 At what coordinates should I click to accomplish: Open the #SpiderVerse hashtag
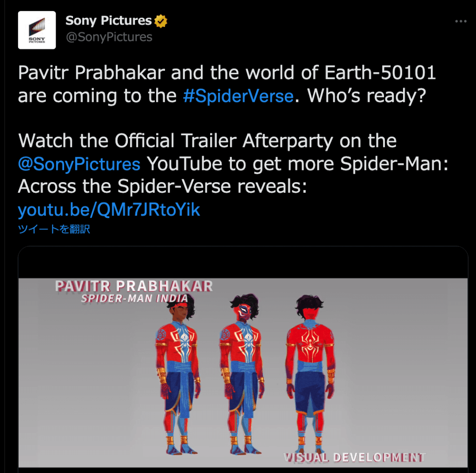click(x=238, y=96)
